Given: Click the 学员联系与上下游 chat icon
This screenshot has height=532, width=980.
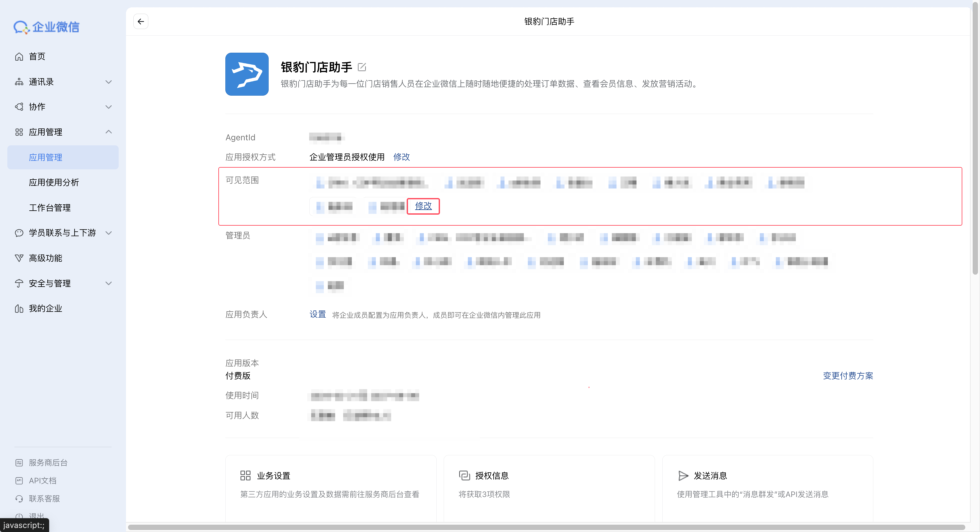Looking at the screenshot, I should (19, 233).
